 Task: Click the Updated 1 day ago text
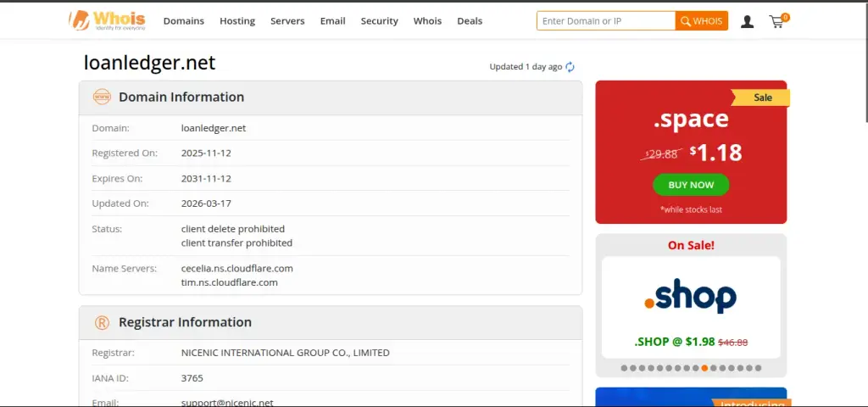pyautogui.click(x=526, y=67)
